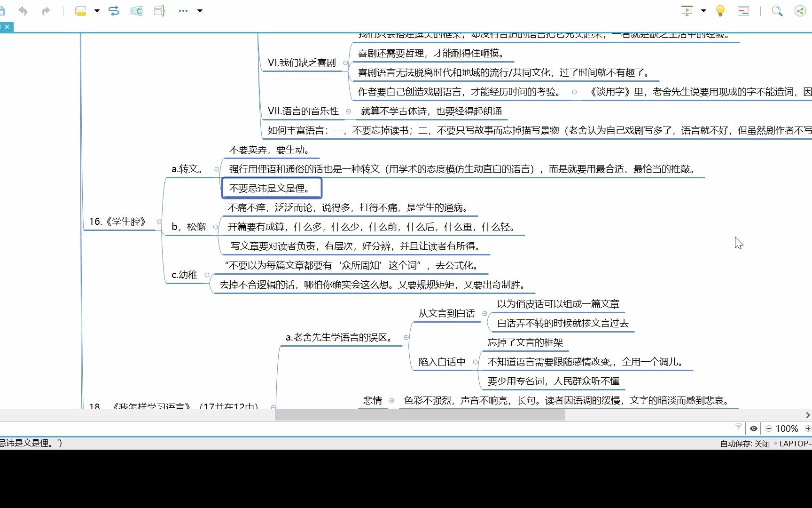Select the 白话弄不转的时候 node
This screenshot has width=812, height=508.
(562, 323)
